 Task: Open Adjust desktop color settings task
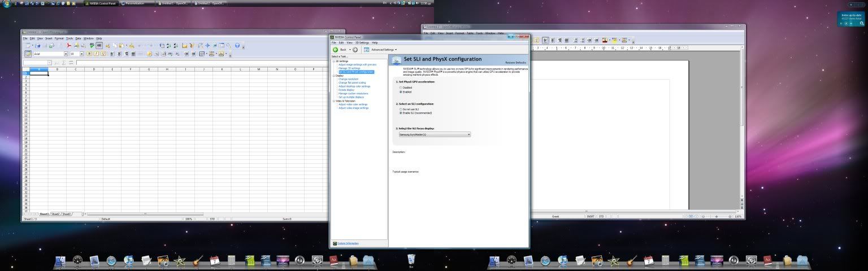click(x=354, y=86)
